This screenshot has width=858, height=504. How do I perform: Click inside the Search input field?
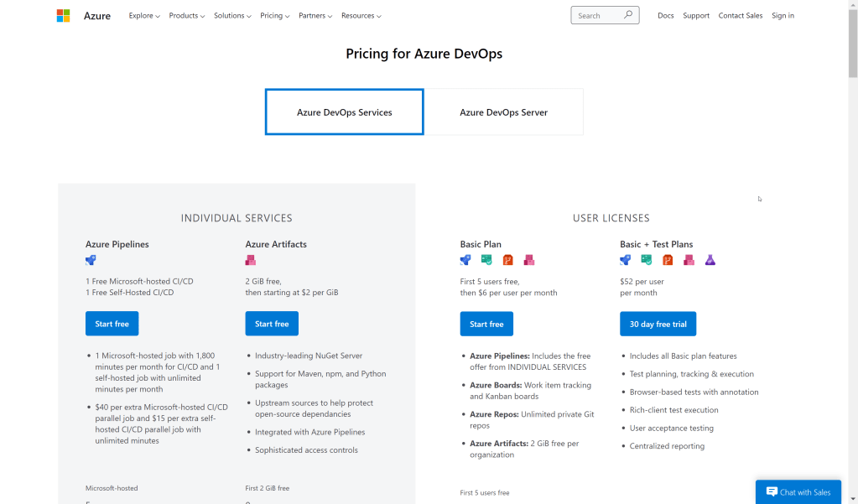595,16
